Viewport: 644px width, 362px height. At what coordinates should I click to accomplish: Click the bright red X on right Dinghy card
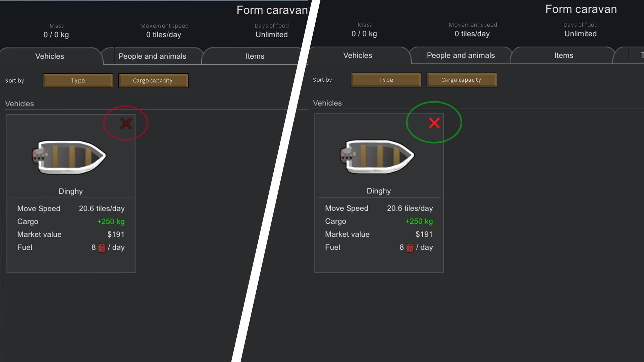click(x=434, y=123)
